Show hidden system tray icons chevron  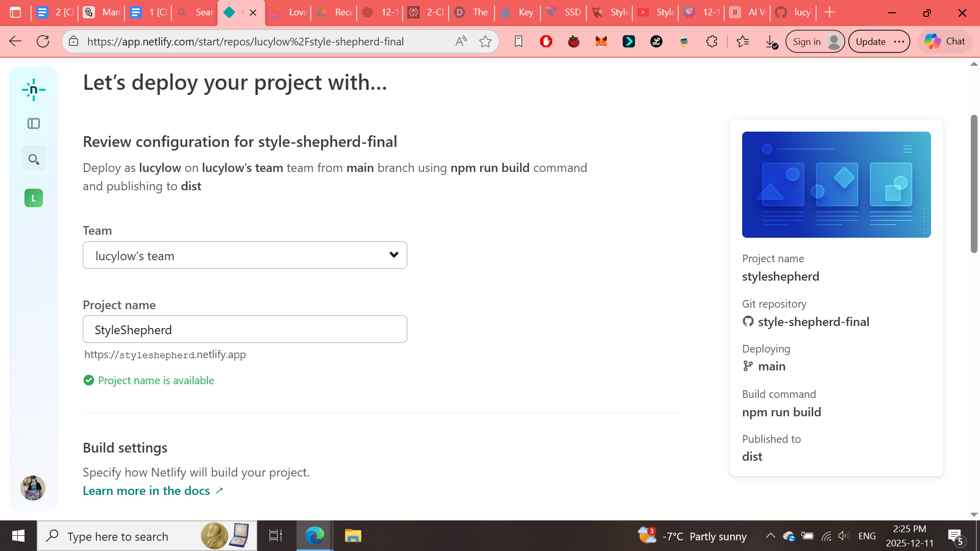click(770, 536)
